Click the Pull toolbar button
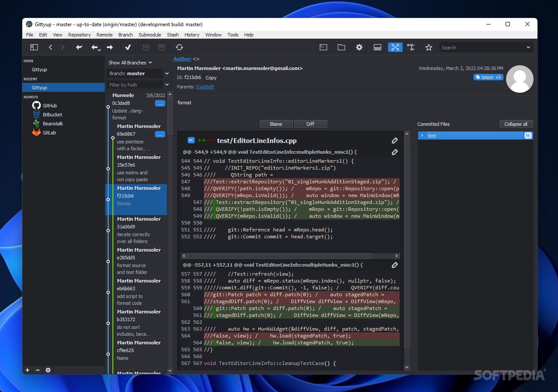The width and height of the screenshot is (558, 392). coord(95,47)
